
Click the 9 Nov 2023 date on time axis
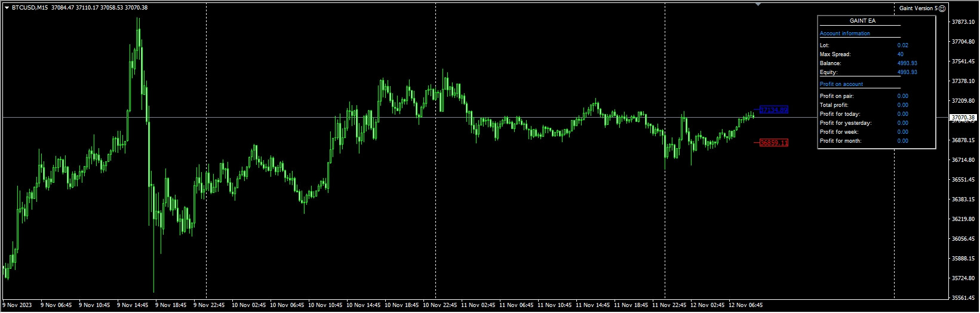point(16,305)
